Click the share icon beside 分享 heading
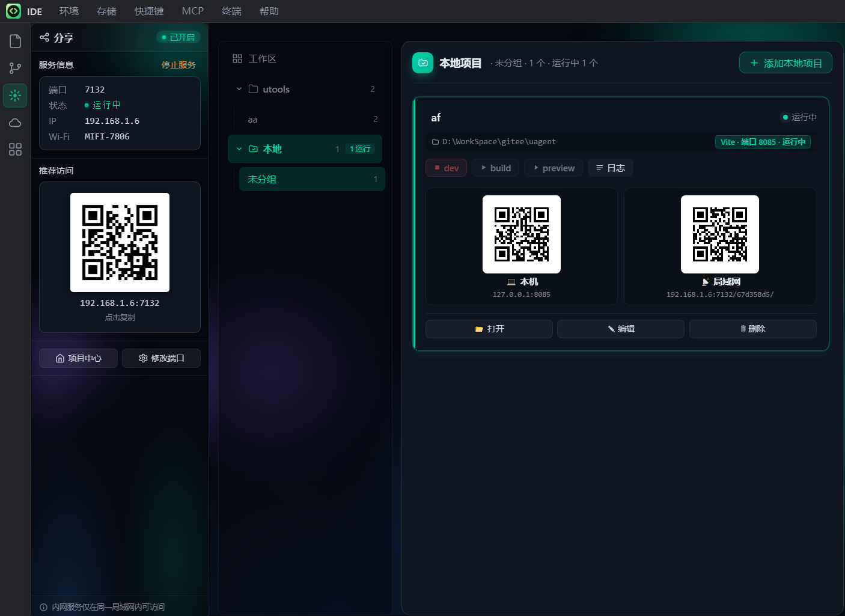This screenshot has height=616, width=845. tap(44, 37)
